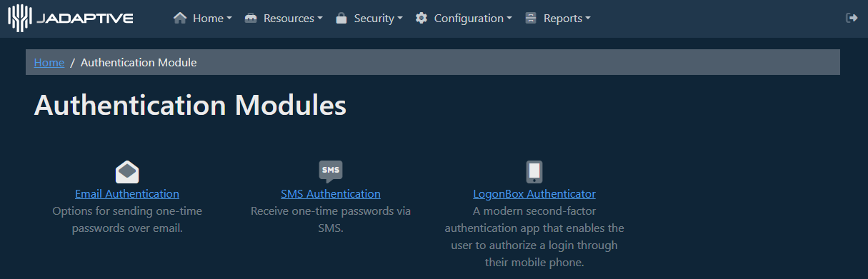868x279 pixels.
Task: Click the mobile phone LogonBox icon
Action: pos(534,172)
